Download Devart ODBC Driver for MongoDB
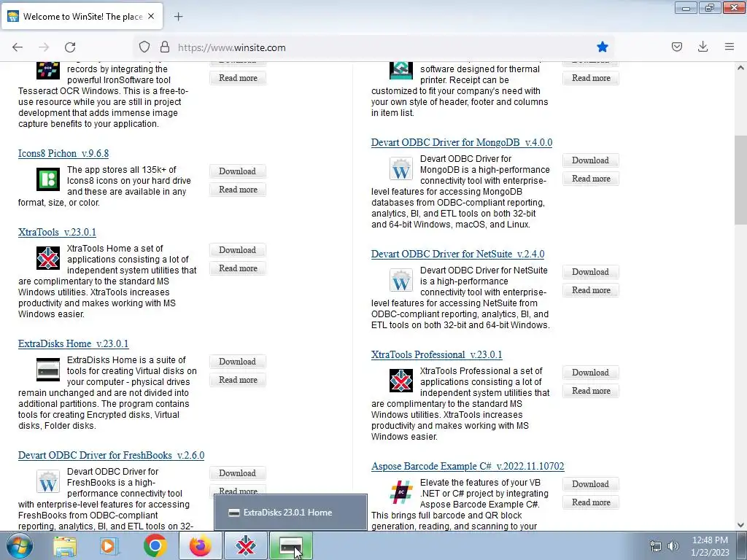 pyautogui.click(x=591, y=160)
